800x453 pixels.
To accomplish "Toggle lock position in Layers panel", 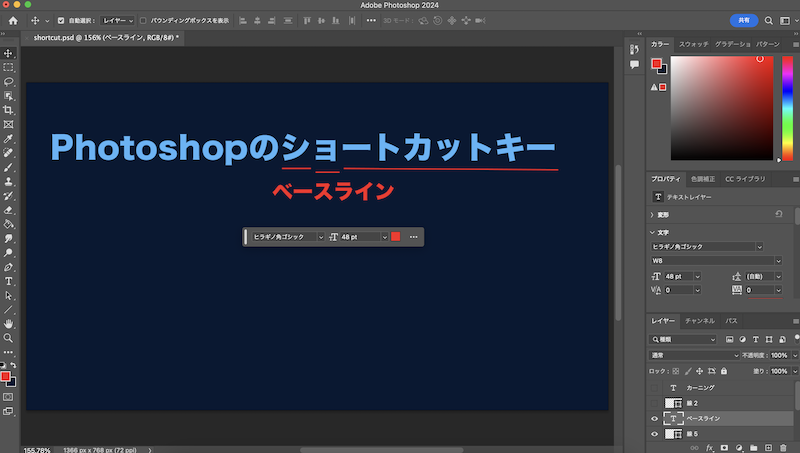I will [699, 371].
